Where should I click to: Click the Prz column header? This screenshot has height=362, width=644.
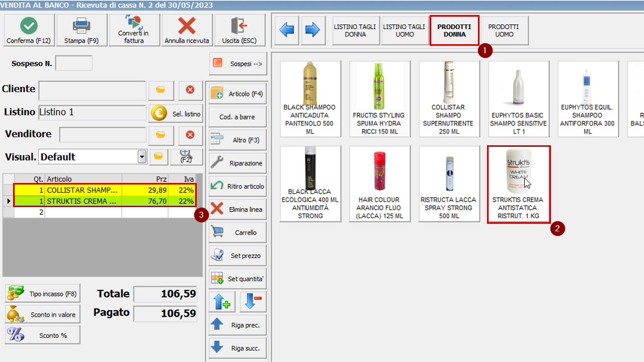point(145,179)
